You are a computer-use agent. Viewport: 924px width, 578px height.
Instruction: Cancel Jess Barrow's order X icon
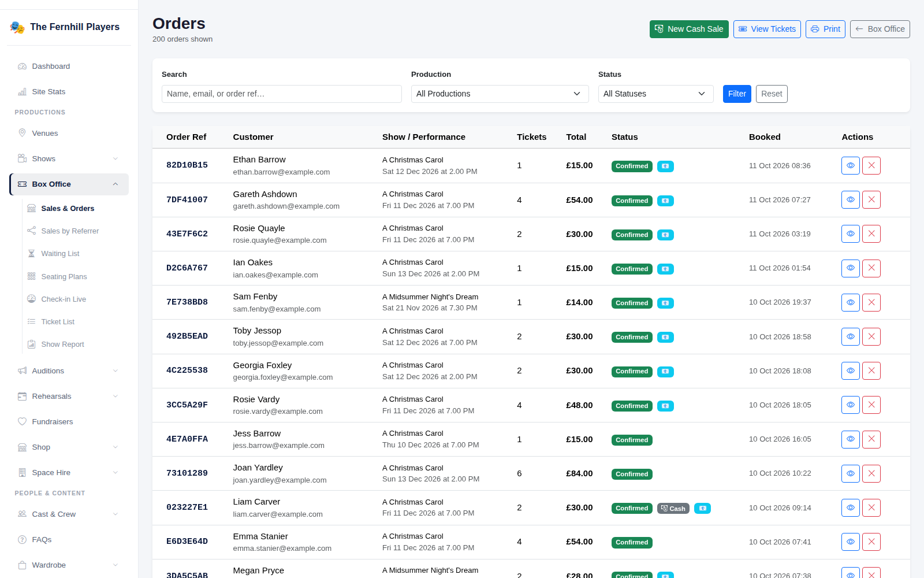click(x=871, y=439)
